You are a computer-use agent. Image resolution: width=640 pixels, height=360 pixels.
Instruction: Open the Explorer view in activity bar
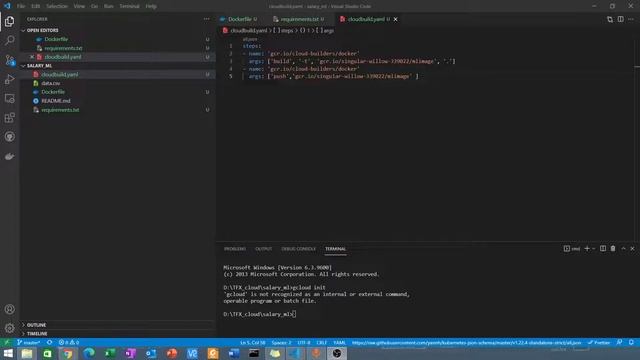9,21
